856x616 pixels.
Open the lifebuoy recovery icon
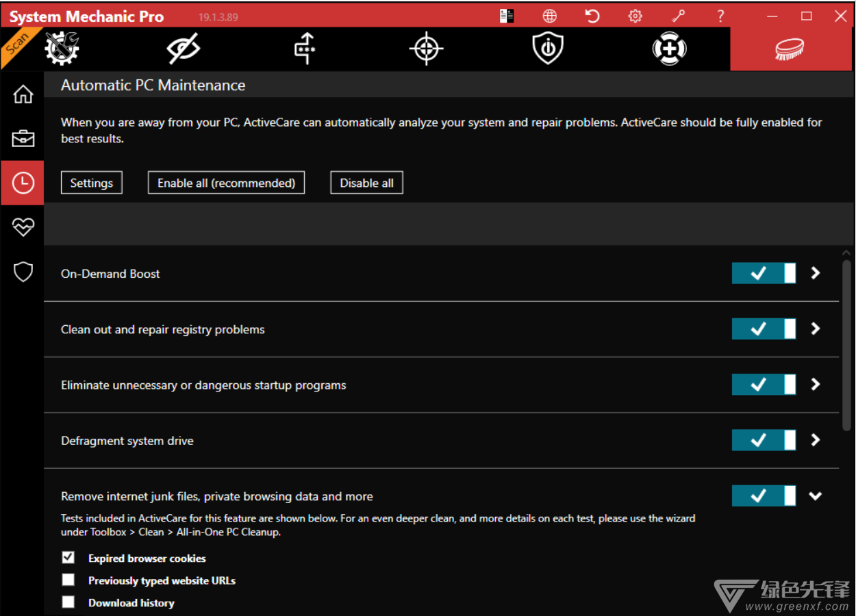click(x=669, y=49)
